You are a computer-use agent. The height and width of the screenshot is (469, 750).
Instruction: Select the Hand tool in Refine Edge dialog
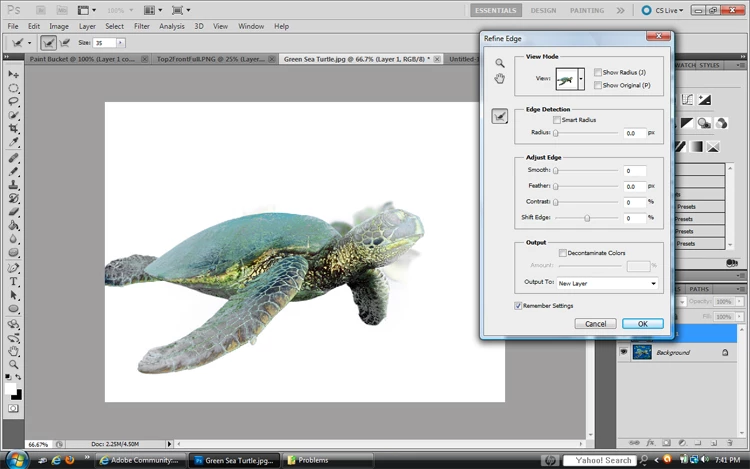(499, 79)
